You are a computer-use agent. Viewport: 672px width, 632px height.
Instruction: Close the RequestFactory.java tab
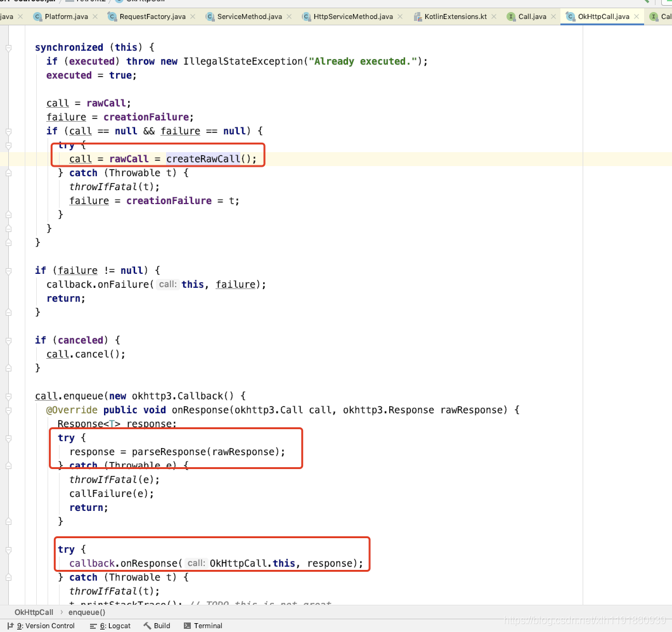coord(193,16)
